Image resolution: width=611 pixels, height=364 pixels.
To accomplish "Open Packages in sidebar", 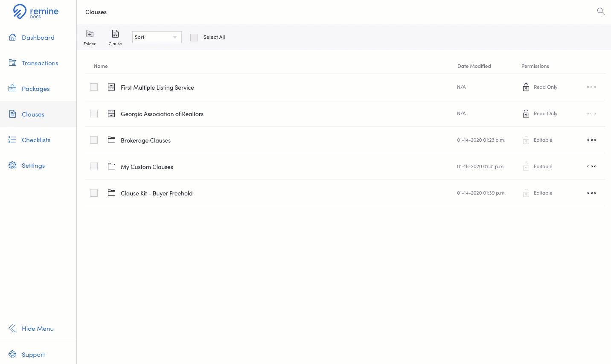I will pos(36,89).
